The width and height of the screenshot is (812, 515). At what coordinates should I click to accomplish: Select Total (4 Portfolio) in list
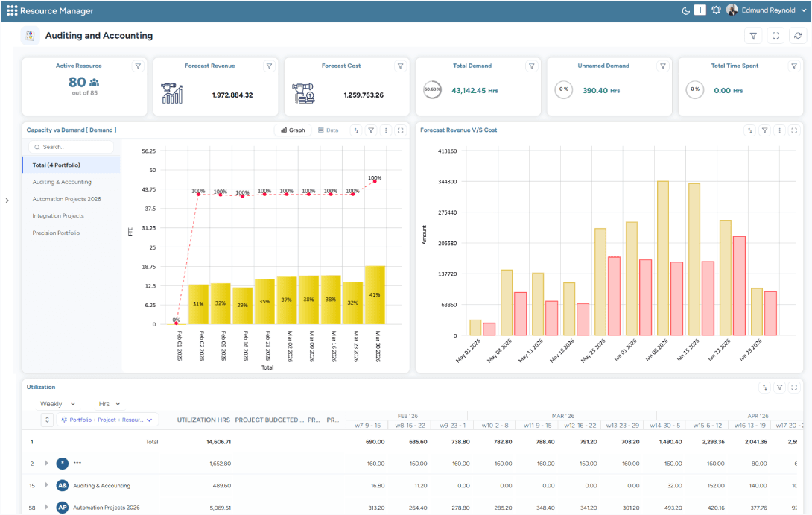[x=72, y=165]
